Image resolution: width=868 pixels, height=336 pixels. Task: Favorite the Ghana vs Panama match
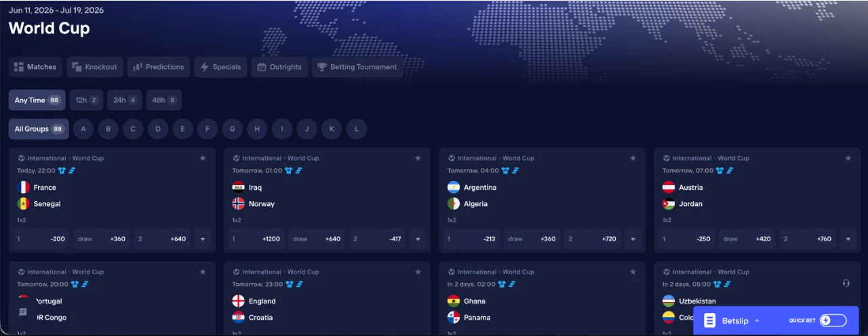point(633,272)
